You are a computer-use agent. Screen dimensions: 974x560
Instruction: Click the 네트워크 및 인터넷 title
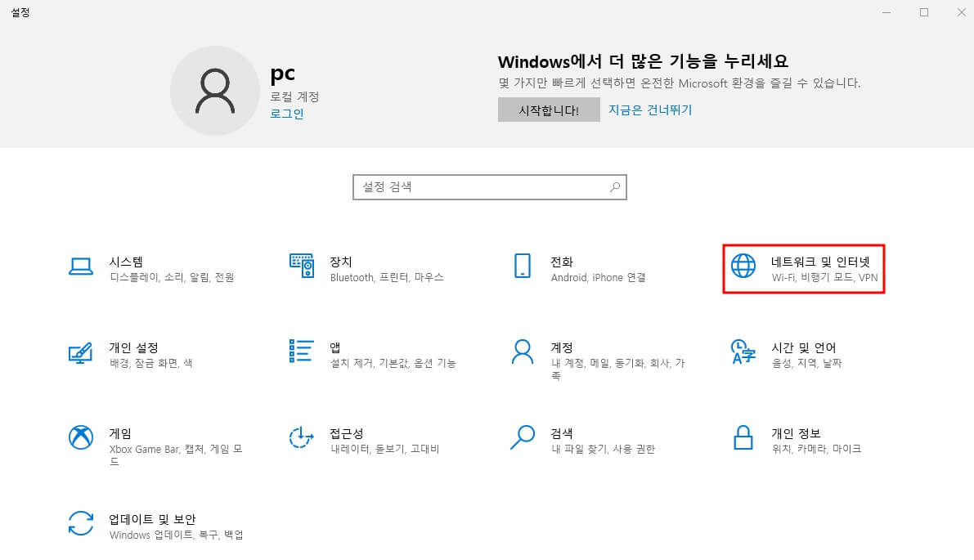pyautogui.click(x=820, y=262)
